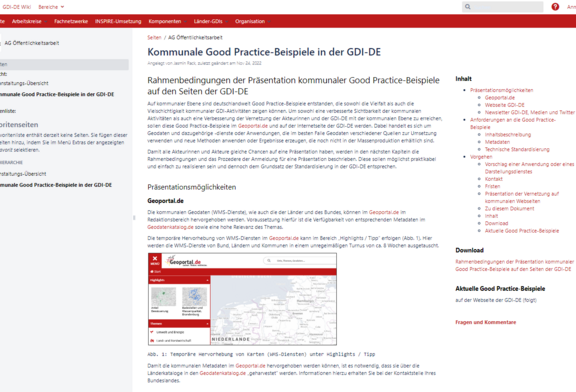The width and height of the screenshot is (576, 392).
Task: Go to GDI-DE Wiki home
Action: coord(17,7)
